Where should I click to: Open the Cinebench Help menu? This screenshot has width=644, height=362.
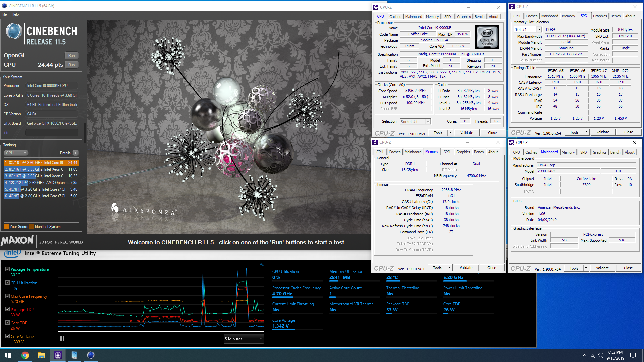click(15, 14)
